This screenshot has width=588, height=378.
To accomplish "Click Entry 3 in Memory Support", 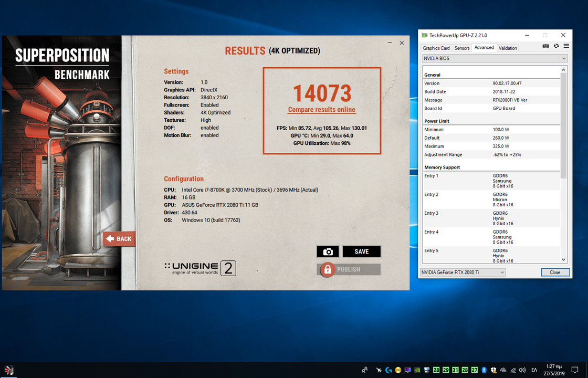I will [x=431, y=213].
